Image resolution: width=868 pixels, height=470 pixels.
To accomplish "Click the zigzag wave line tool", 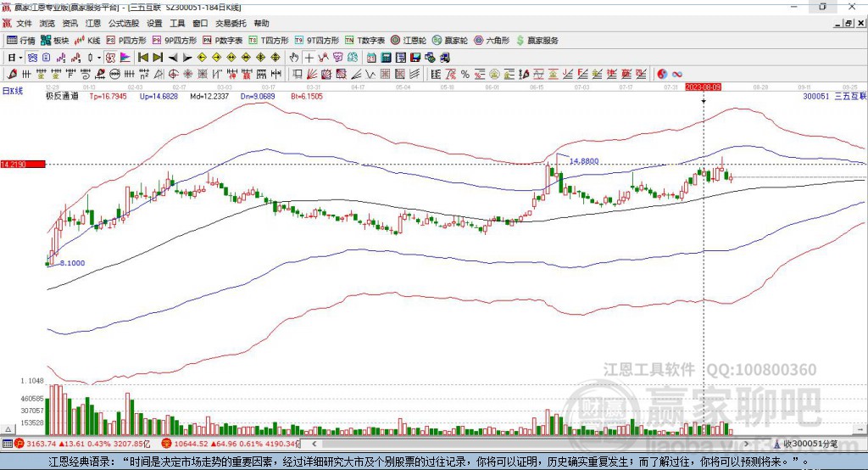I will tap(371, 75).
